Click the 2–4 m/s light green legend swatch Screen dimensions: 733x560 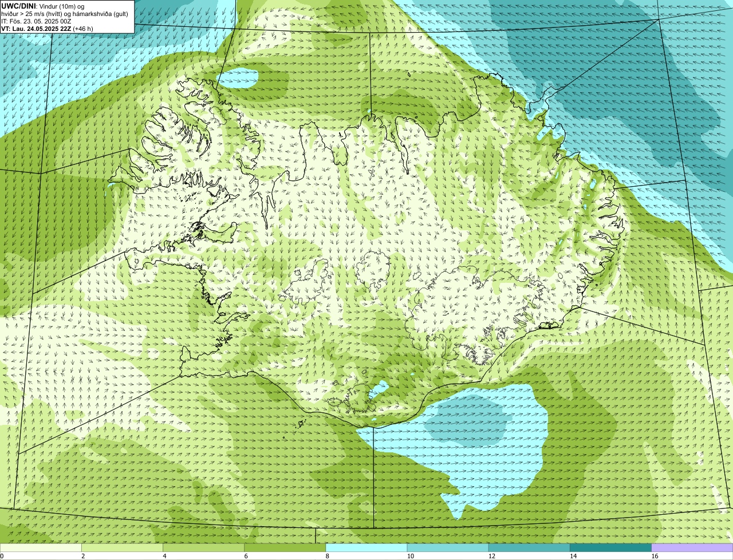click(x=122, y=547)
